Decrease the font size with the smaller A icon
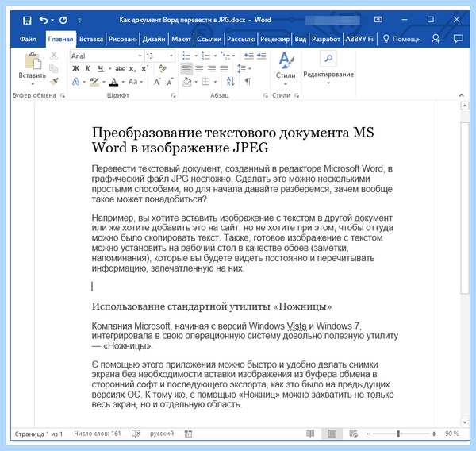Screen dimensions: 476x451 click(x=171, y=82)
